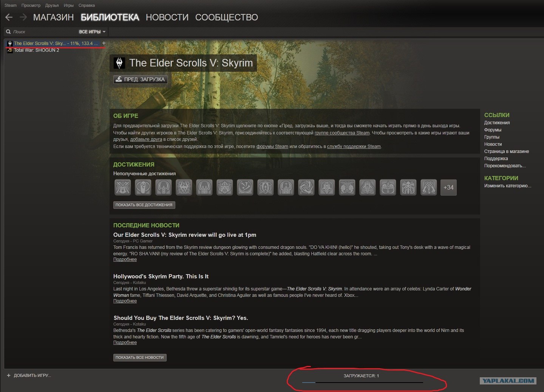Viewport: 544px width, 392px height.
Task: Click the first locked achievement icon
Action: tap(123, 187)
